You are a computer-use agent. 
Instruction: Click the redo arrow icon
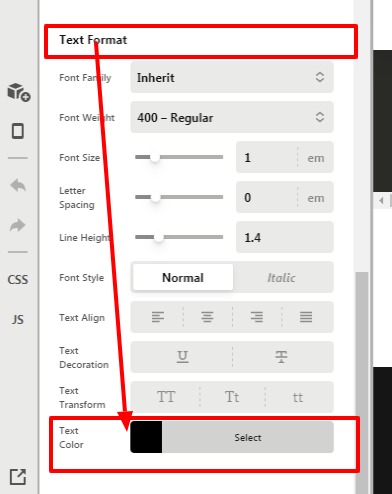pyautogui.click(x=18, y=225)
